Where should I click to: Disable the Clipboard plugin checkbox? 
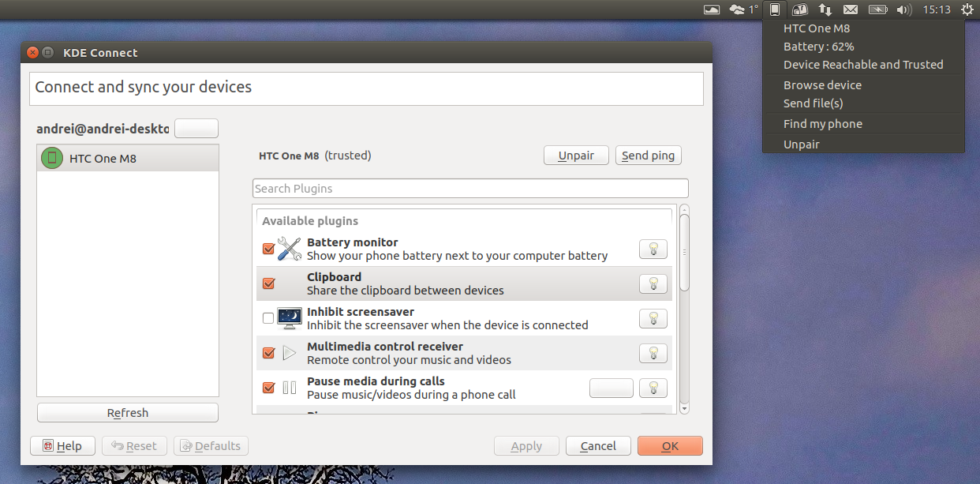(268, 283)
